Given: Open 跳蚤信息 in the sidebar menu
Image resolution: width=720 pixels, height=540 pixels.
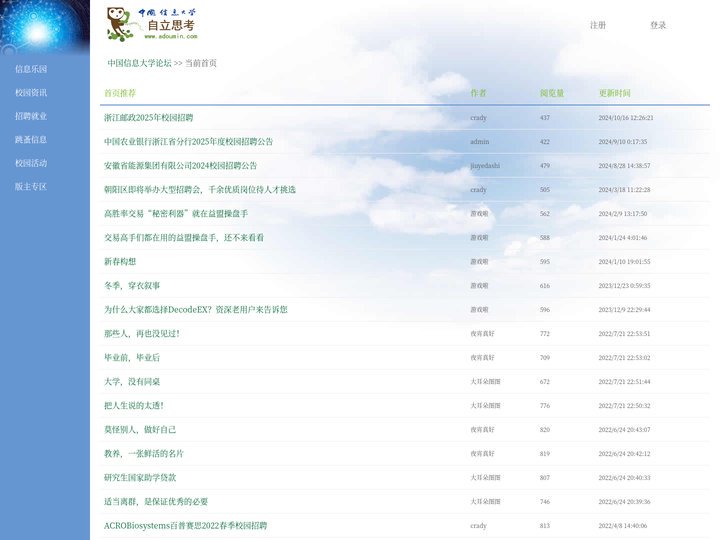Looking at the screenshot, I should point(31,139).
